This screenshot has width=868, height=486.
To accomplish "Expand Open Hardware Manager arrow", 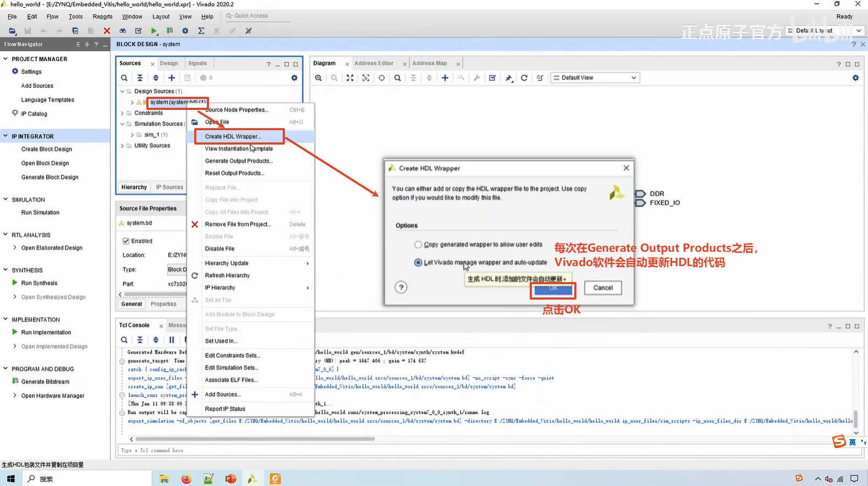I will click(x=15, y=396).
